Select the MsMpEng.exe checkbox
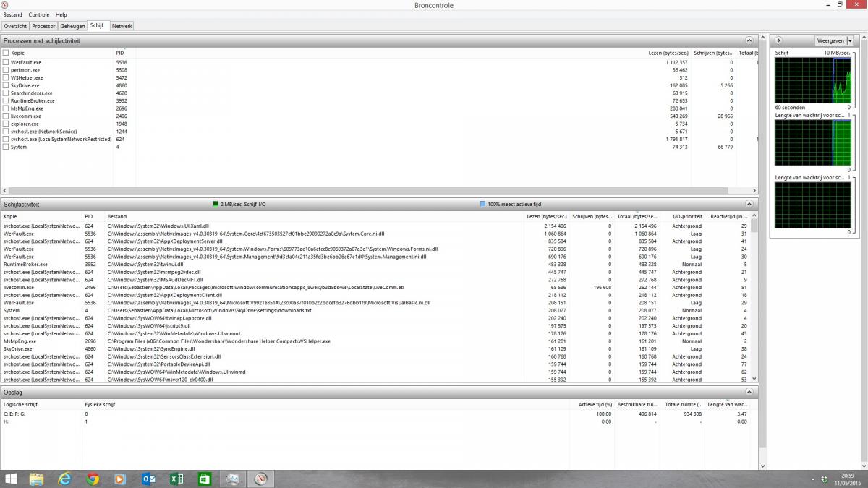The width and height of the screenshot is (868, 488). click(6, 108)
